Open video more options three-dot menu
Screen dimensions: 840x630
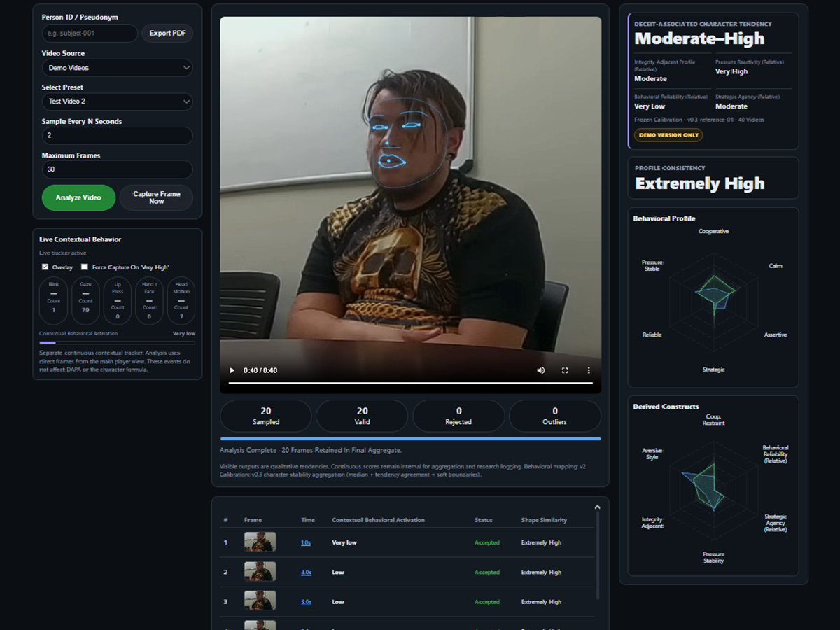(589, 370)
